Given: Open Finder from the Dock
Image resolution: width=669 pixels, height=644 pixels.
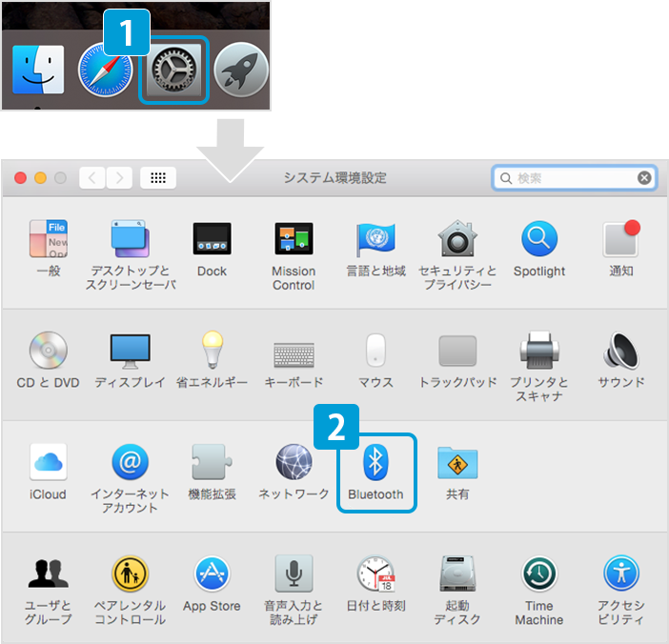Looking at the screenshot, I should tap(38, 70).
